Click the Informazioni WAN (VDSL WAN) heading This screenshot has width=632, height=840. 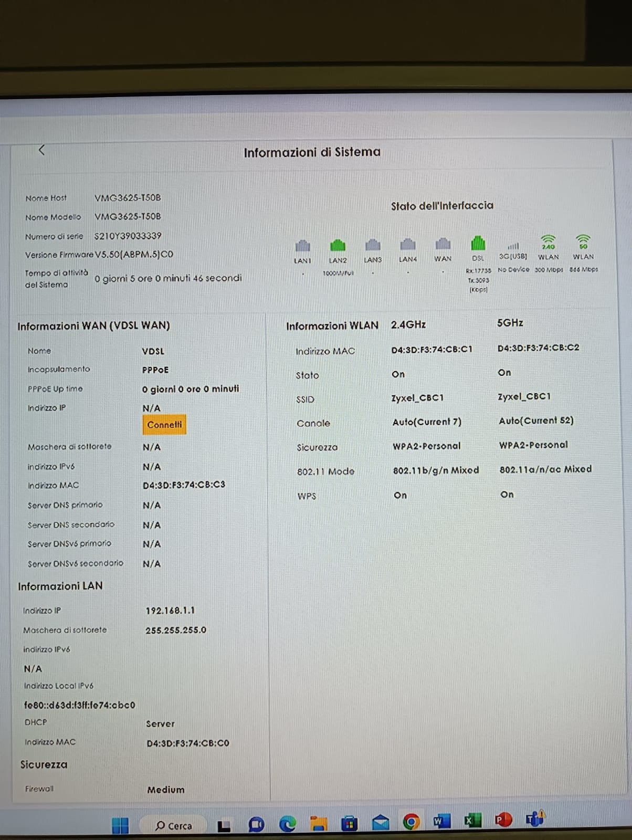[x=93, y=325]
